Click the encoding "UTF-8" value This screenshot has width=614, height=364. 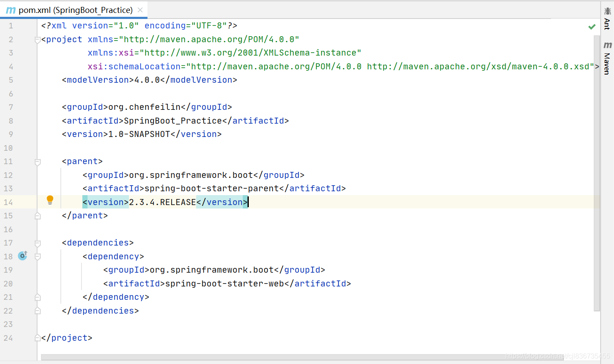pyautogui.click(x=209, y=26)
